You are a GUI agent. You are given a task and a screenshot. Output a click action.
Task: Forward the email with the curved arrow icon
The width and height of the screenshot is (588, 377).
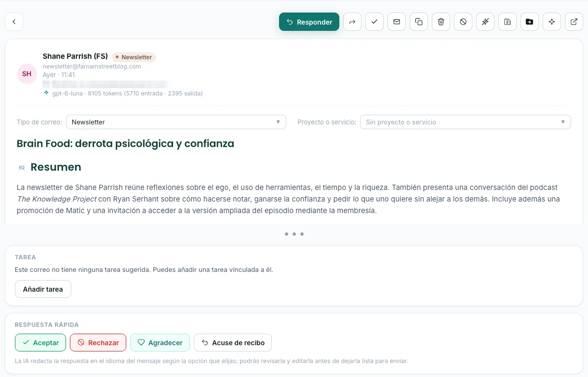point(352,22)
